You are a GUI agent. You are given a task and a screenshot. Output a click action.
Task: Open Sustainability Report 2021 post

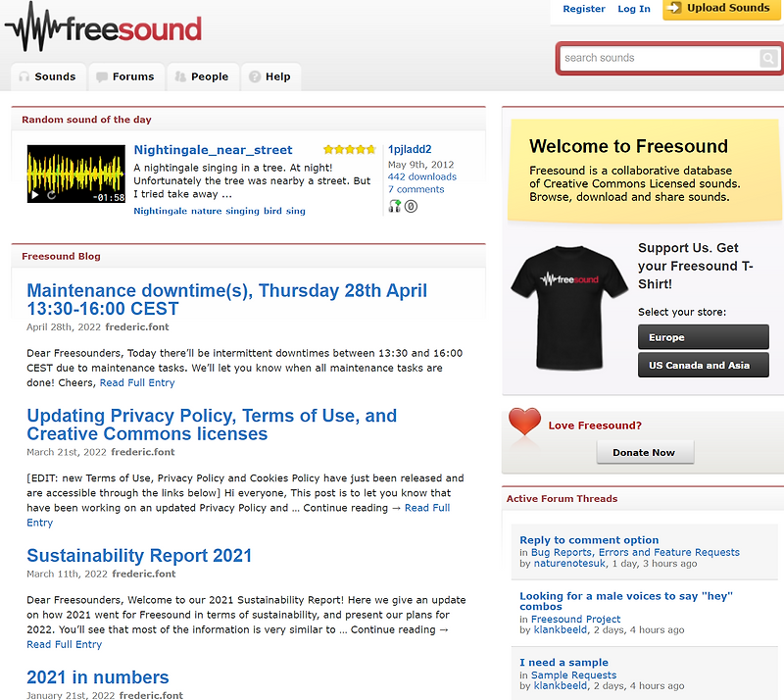[x=139, y=556]
